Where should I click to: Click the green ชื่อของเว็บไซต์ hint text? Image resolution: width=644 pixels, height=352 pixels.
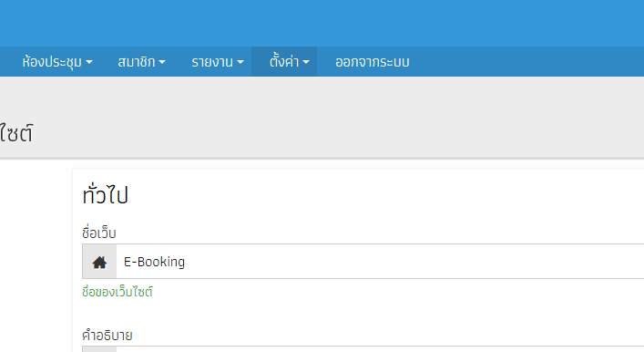pyautogui.click(x=118, y=292)
